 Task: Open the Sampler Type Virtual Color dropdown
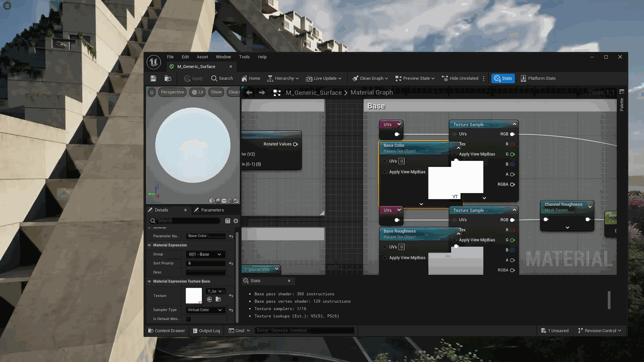[205, 310]
